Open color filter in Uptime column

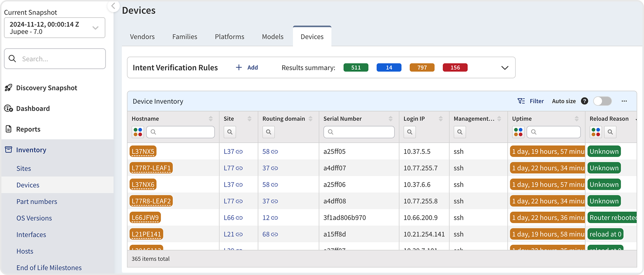point(518,132)
